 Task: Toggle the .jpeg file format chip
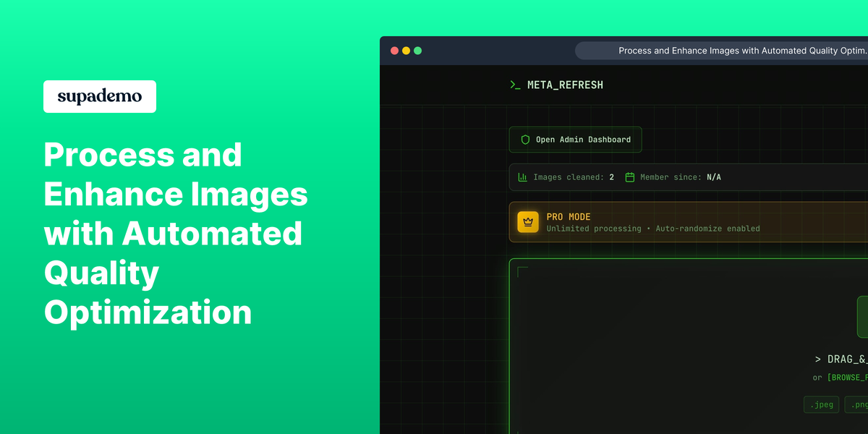tap(821, 404)
